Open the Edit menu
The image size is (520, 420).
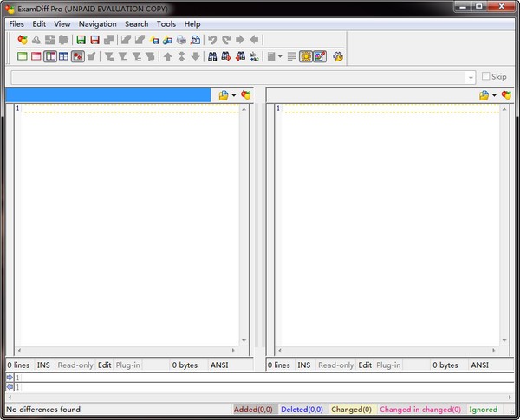pyautogui.click(x=39, y=24)
